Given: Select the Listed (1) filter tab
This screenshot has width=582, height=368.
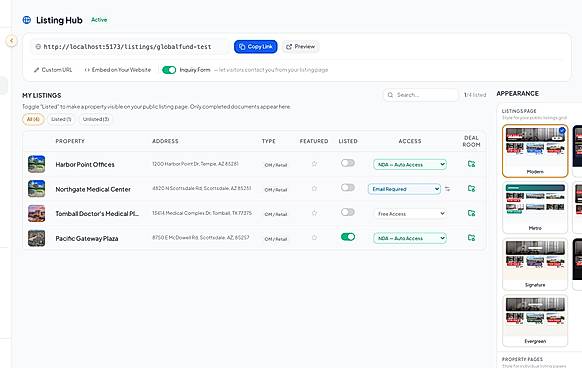Looking at the screenshot, I should (61, 119).
